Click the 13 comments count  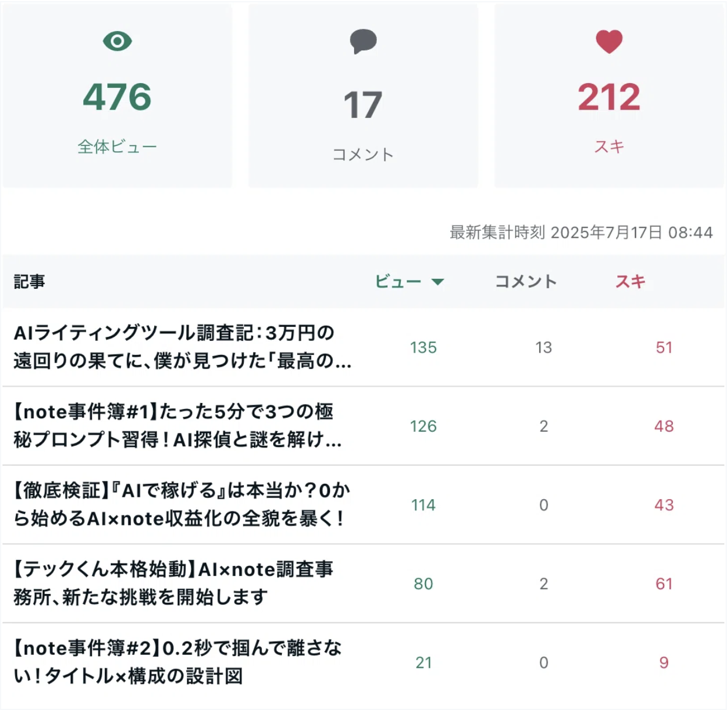pos(543,347)
